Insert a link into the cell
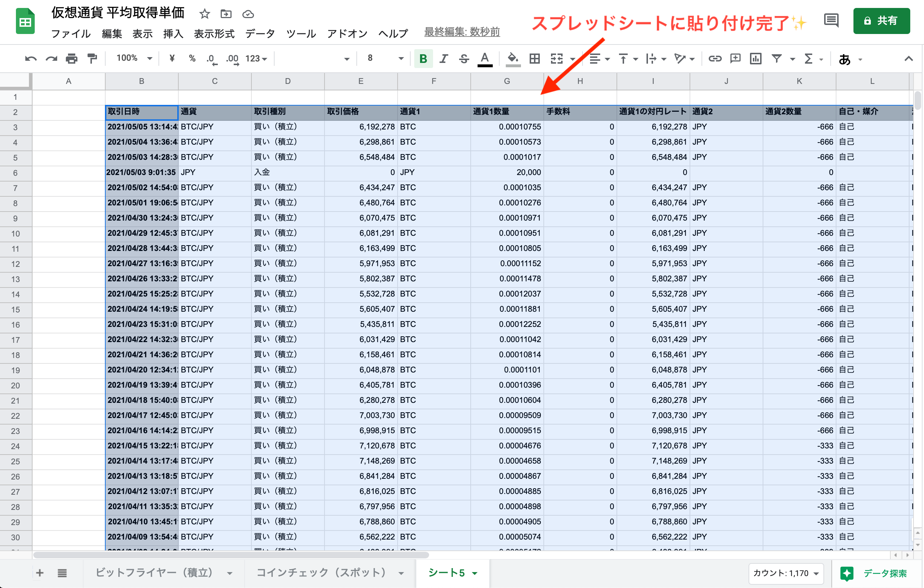 [715, 59]
